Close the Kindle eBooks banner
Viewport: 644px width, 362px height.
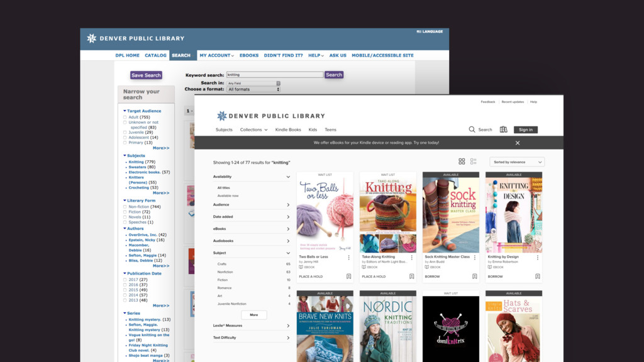(x=518, y=143)
